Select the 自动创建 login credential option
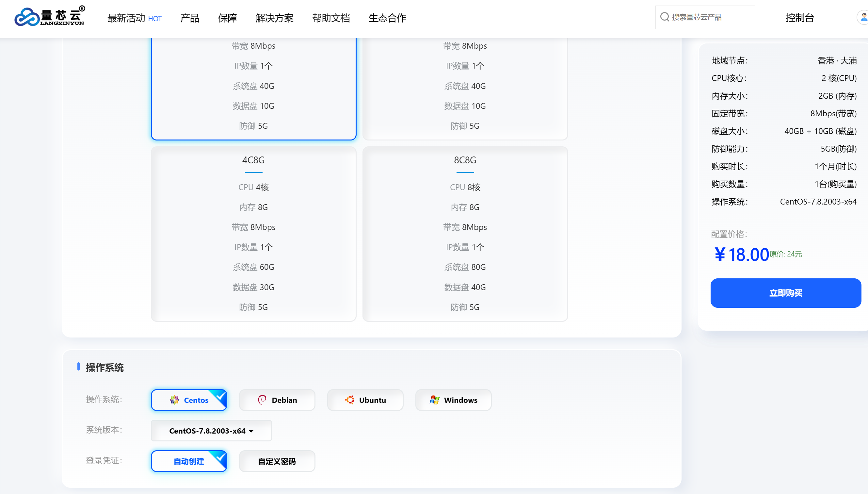This screenshot has width=868, height=494. click(x=189, y=461)
